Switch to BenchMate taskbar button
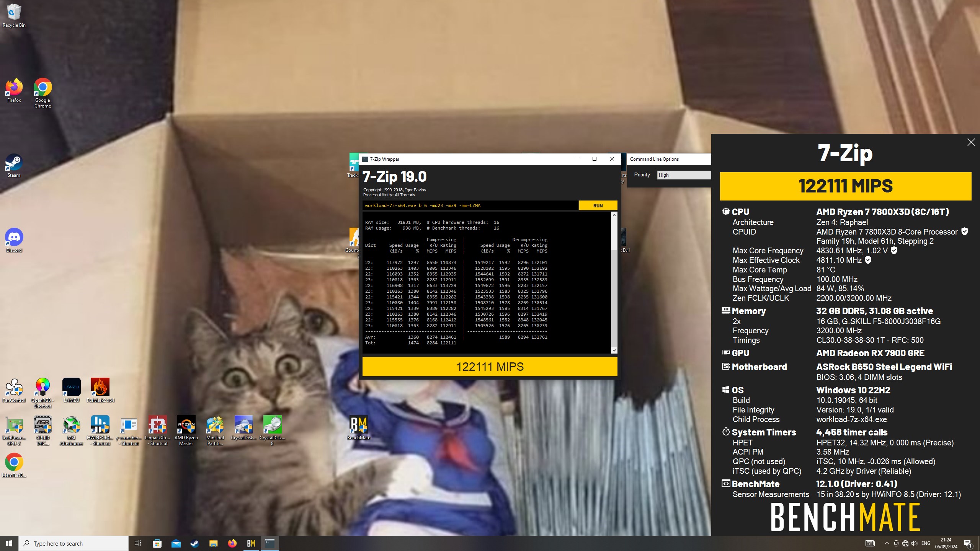This screenshot has width=980, height=551. pos(251,543)
